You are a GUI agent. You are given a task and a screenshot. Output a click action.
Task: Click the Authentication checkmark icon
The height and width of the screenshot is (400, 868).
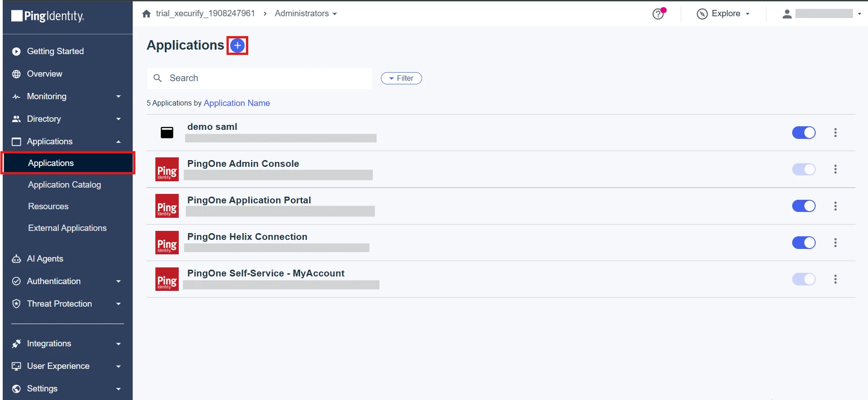[16, 281]
